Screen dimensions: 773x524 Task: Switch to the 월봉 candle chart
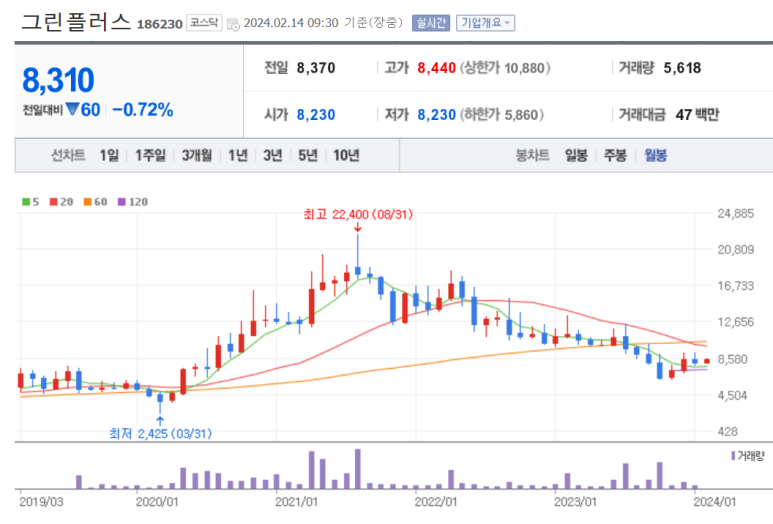point(655,155)
